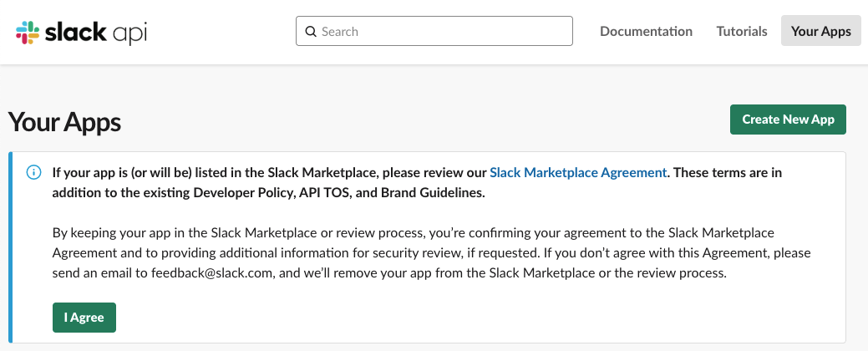The height and width of the screenshot is (351, 868).
Task: Open the Slack Marketplace Agreement link
Action: click(578, 172)
